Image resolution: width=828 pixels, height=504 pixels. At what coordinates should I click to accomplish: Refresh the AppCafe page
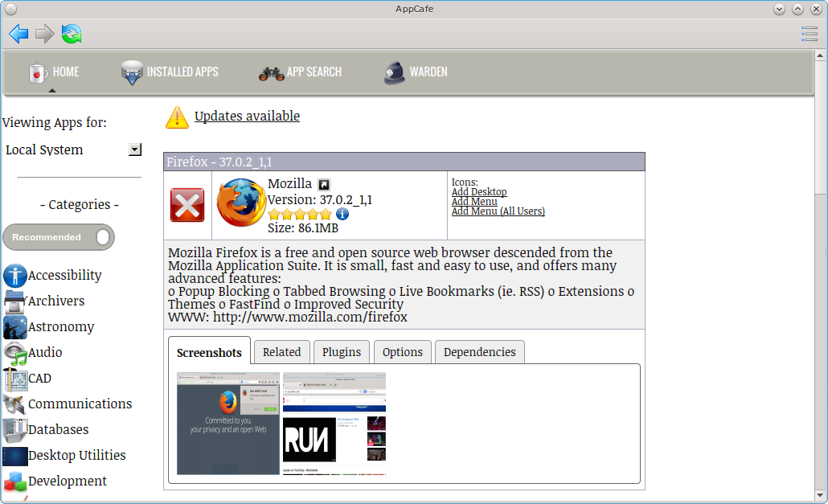pyautogui.click(x=72, y=34)
